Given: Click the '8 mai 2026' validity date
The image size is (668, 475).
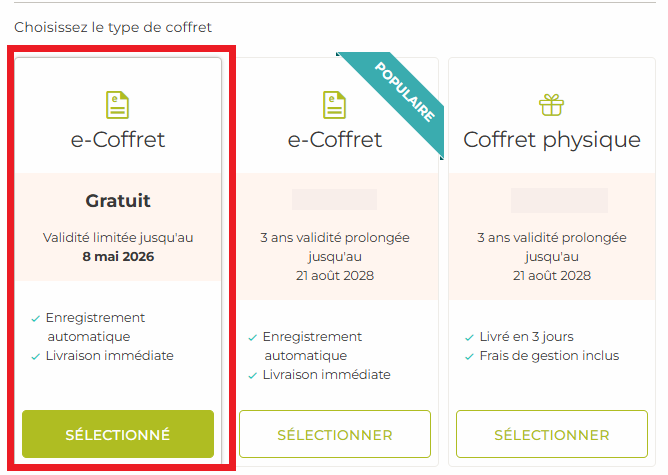Looking at the screenshot, I should [x=118, y=256].
